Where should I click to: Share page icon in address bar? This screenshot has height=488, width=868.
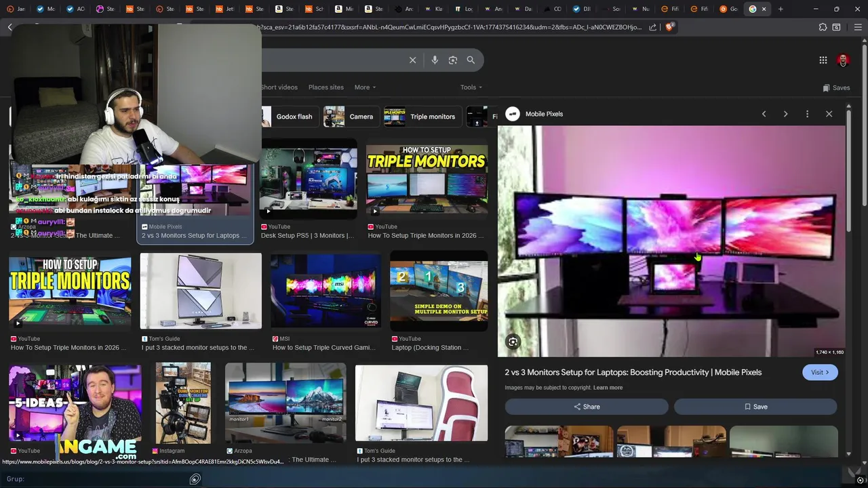[652, 27]
